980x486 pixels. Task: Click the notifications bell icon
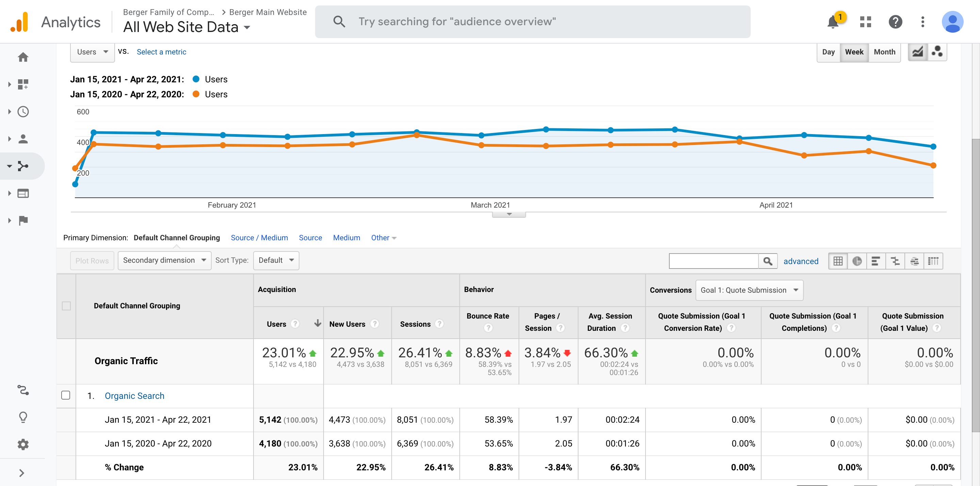coord(833,22)
